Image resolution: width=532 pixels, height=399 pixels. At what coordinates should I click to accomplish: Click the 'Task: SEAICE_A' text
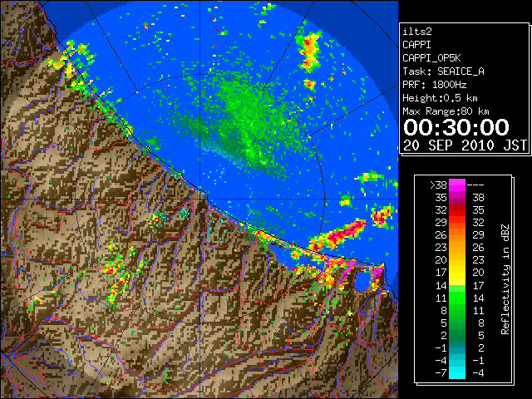tap(443, 71)
